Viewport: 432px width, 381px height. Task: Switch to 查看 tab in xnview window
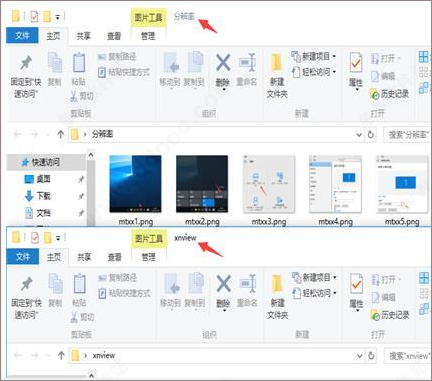[115, 257]
